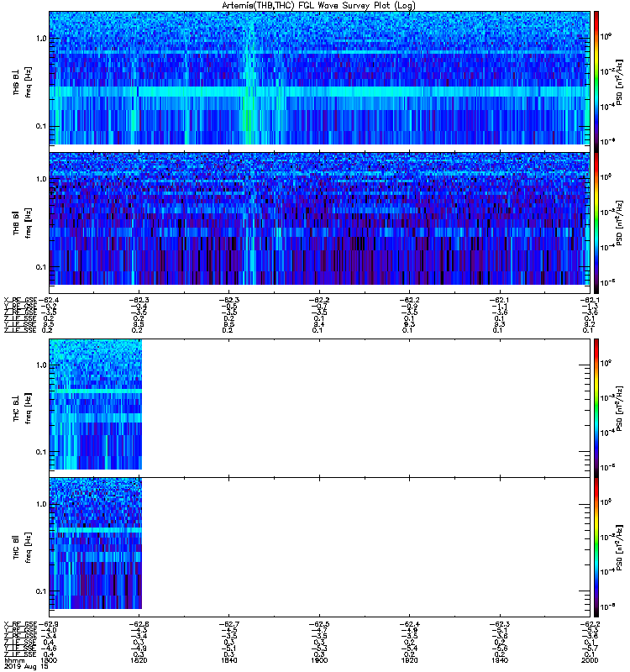The height and width of the screenshot is (672, 630).
Task: Click the X_RE_GSE label under THC panels
Action: [x=20, y=624]
